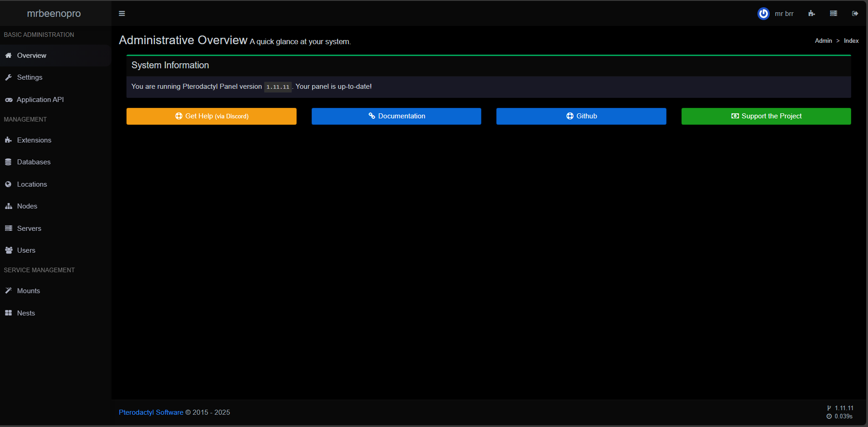
Task: Navigate to Servers in sidebar
Action: pyautogui.click(x=29, y=229)
